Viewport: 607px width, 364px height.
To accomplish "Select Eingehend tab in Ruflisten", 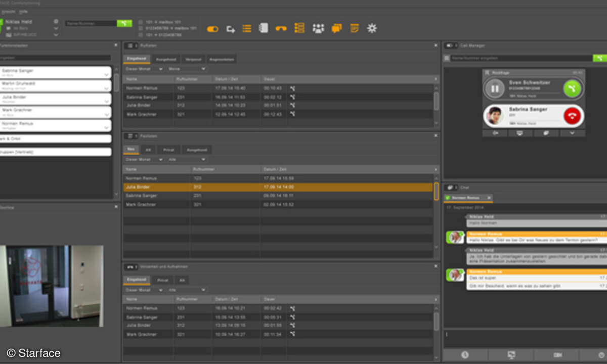I will 137,59.
